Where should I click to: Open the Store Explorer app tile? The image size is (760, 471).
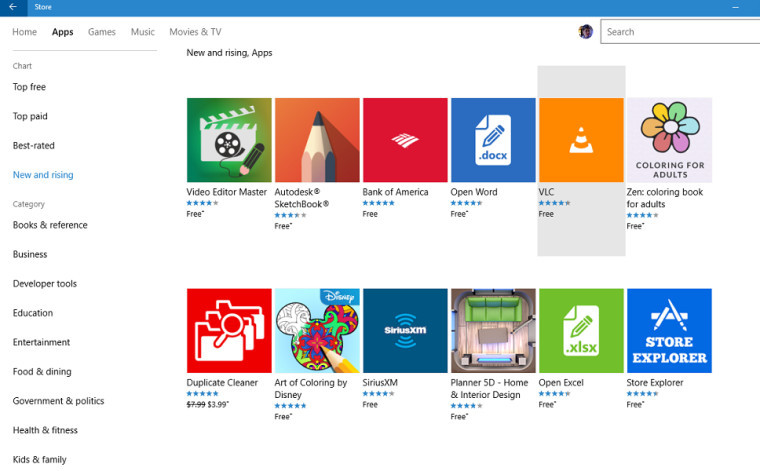tap(669, 330)
